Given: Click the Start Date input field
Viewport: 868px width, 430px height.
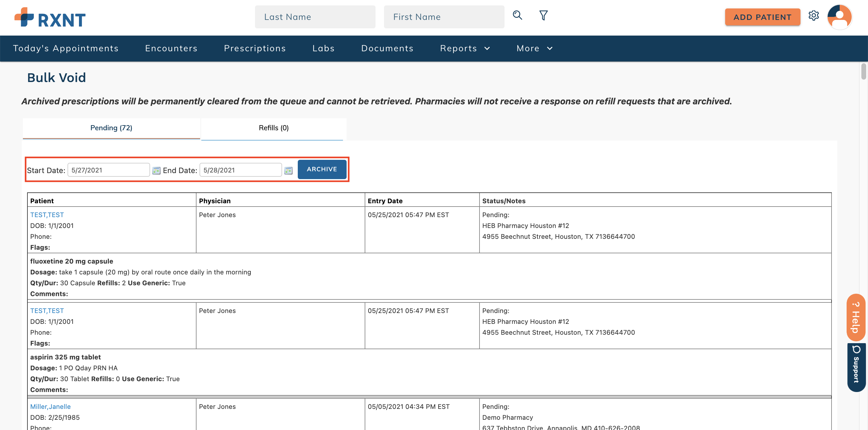Looking at the screenshot, I should click(x=109, y=170).
